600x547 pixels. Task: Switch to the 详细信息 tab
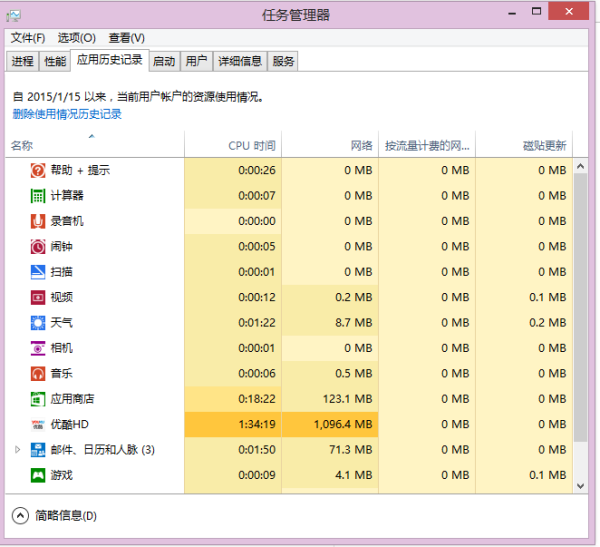pyautogui.click(x=240, y=61)
